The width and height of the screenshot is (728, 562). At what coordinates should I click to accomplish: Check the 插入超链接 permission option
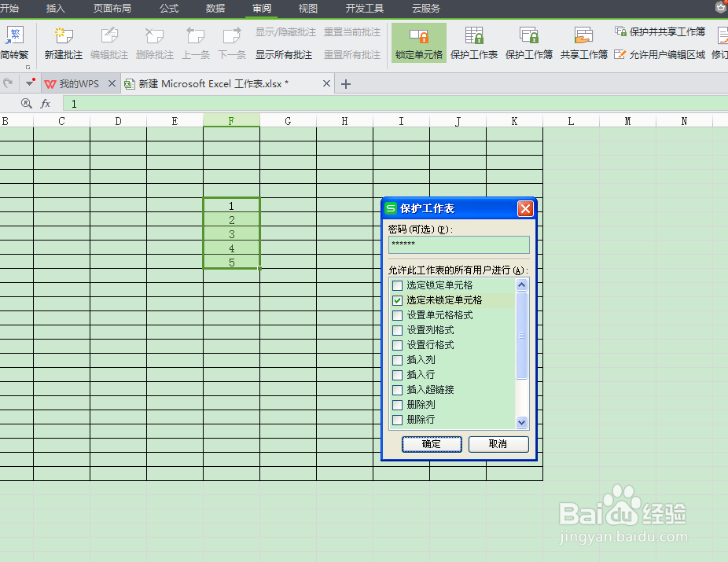point(397,390)
